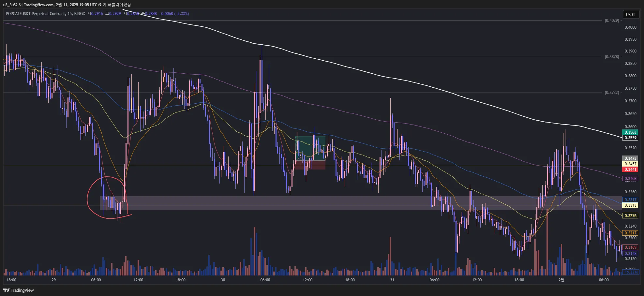Click the 0.3600 price axis label

coord(630,127)
